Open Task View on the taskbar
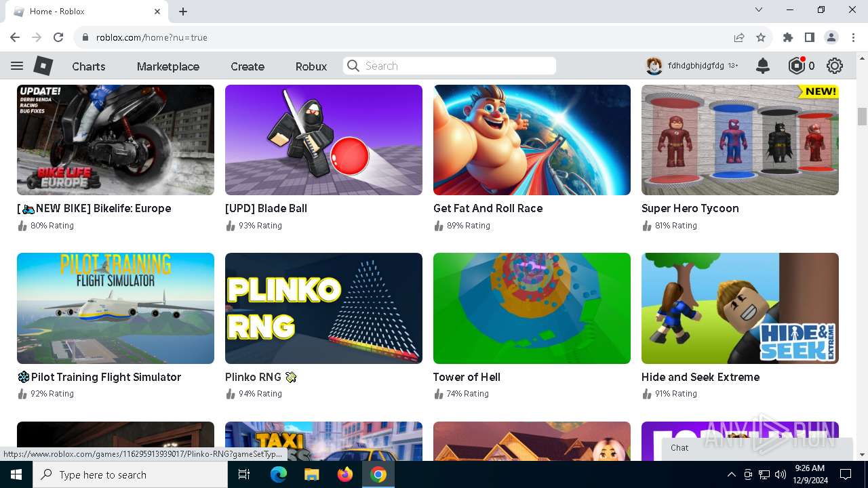Screen dimensions: 868x488 [244, 474]
